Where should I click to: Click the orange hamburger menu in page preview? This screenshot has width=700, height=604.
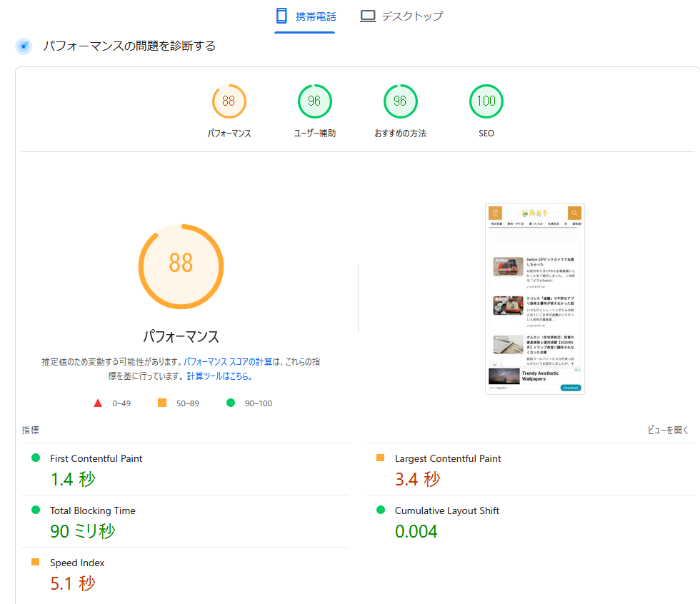click(x=495, y=213)
